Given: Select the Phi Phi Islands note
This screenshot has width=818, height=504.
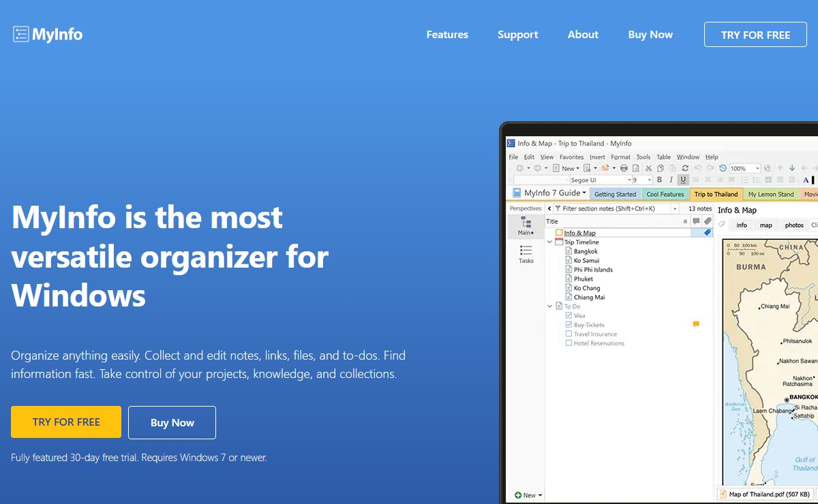Looking at the screenshot, I should pos(593,270).
